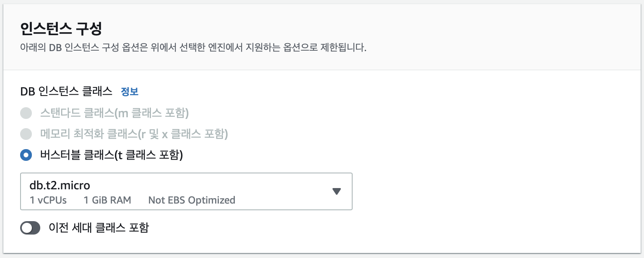Pick the m-class standard option
644x258 pixels.
click(26, 113)
